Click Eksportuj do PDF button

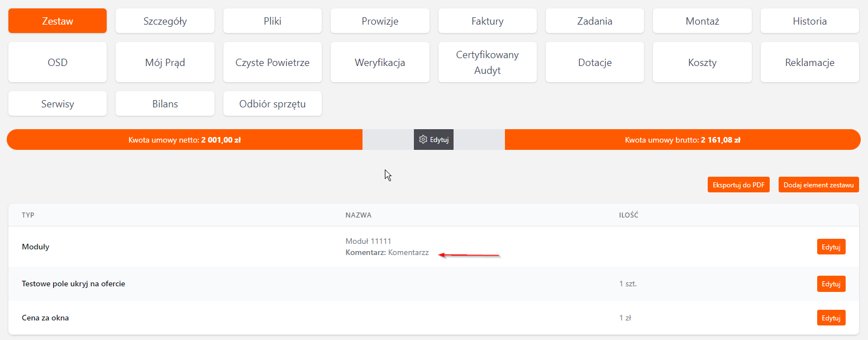coord(738,185)
